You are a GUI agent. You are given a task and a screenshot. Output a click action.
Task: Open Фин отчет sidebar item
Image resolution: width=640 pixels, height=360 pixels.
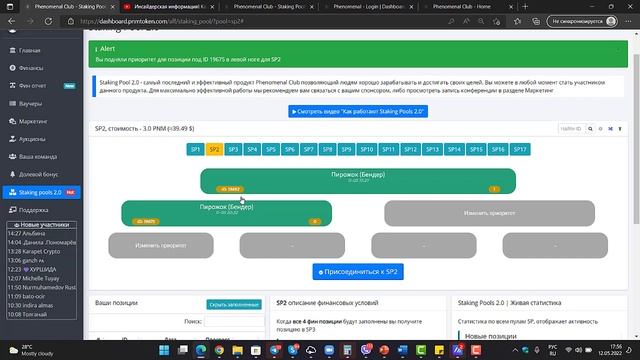[x=32, y=86]
